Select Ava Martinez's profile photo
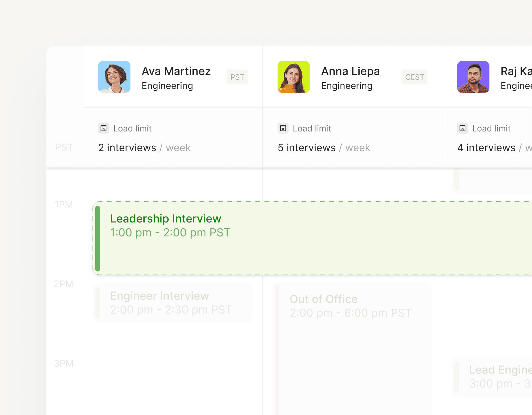 [114, 77]
